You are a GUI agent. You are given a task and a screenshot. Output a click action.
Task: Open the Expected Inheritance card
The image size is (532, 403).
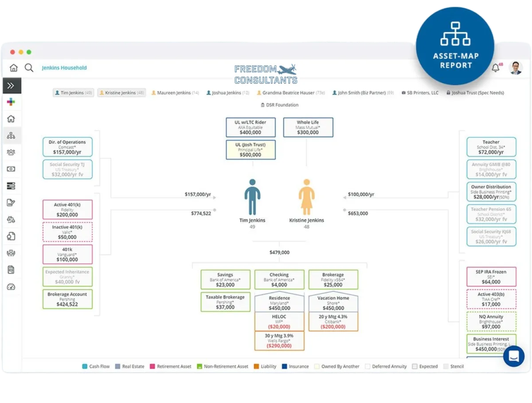click(x=67, y=277)
